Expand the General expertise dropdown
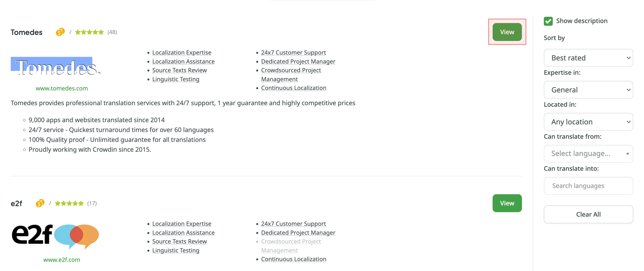Screen dimensions: 644x271 588,90
